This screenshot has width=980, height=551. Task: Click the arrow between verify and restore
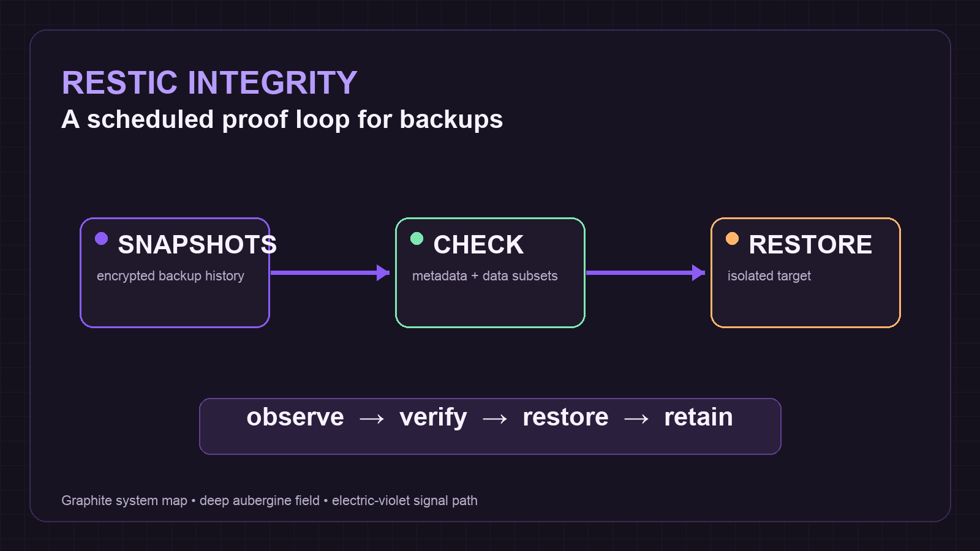click(495, 419)
